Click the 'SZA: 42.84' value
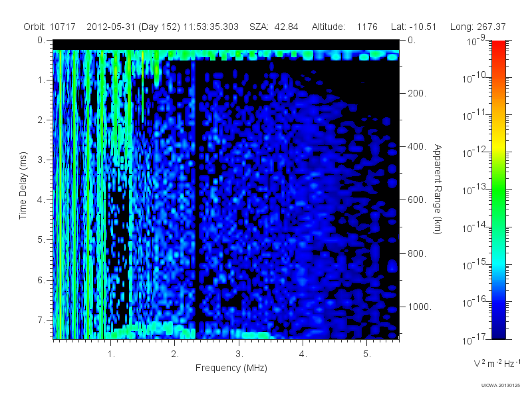The height and width of the screenshot is (399, 532). pyautogui.click(x=274, y=27)
